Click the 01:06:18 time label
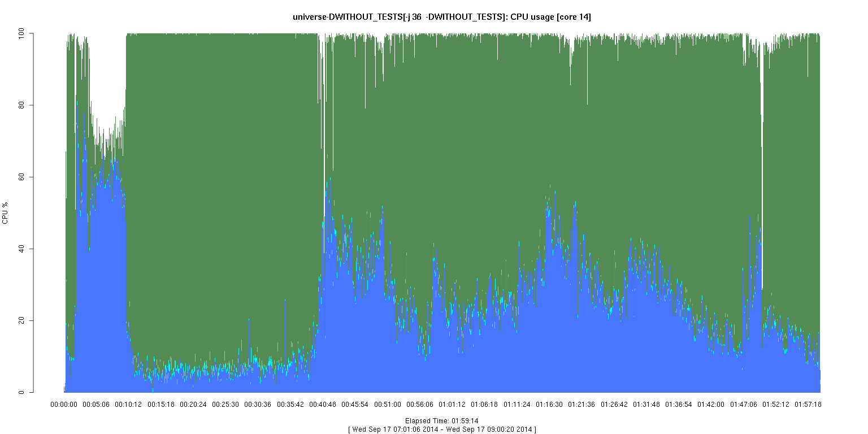 485,405
